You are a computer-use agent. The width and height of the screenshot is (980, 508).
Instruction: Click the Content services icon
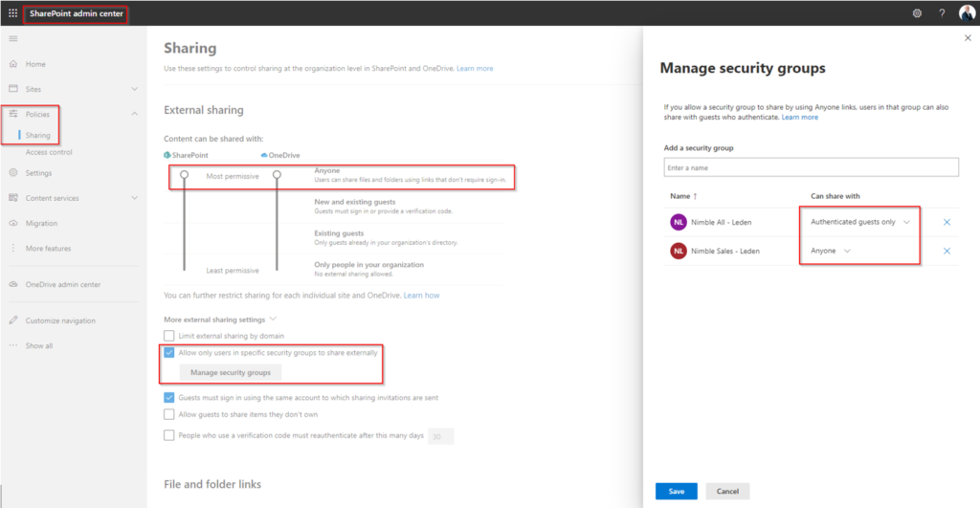point(13,197)
